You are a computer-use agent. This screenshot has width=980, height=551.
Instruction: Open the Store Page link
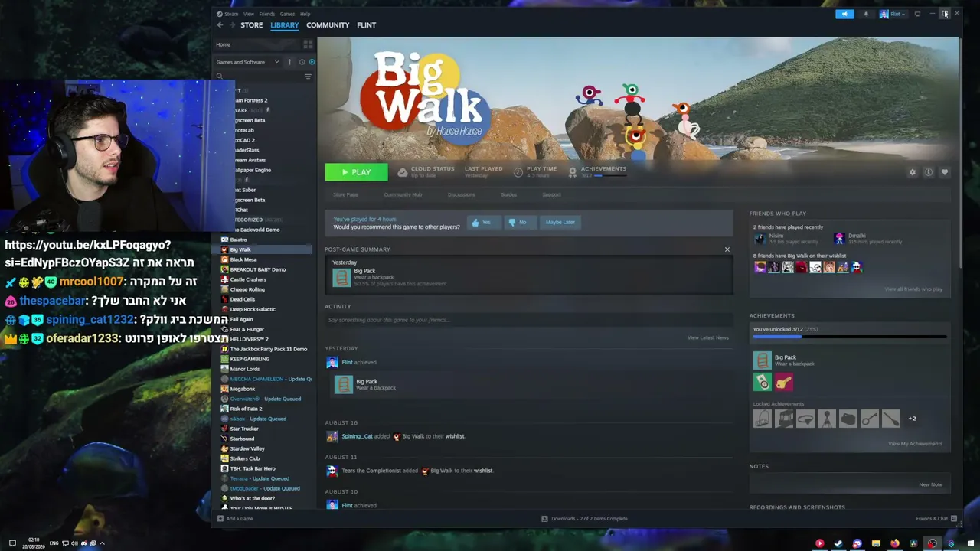(345, 194)
